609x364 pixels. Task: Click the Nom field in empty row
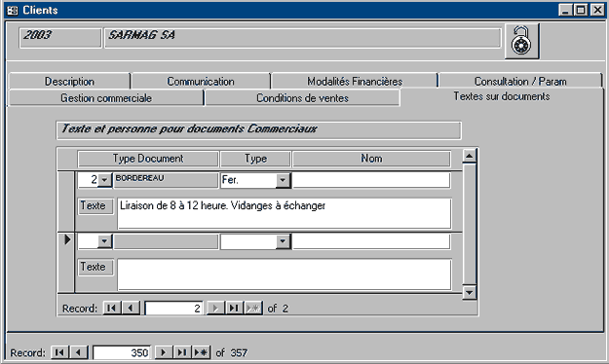coord(371,241)
